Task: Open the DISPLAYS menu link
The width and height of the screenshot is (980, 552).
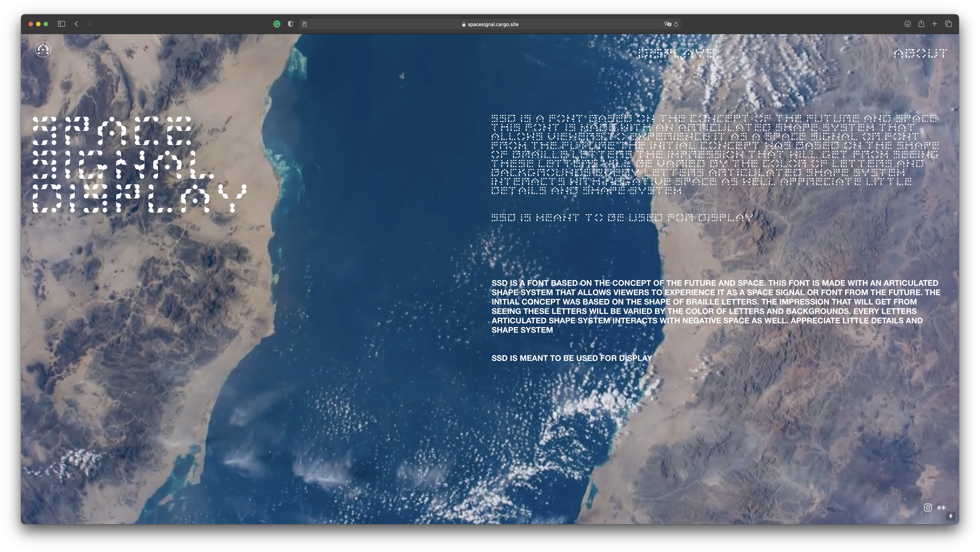Action: click(677, 53)
